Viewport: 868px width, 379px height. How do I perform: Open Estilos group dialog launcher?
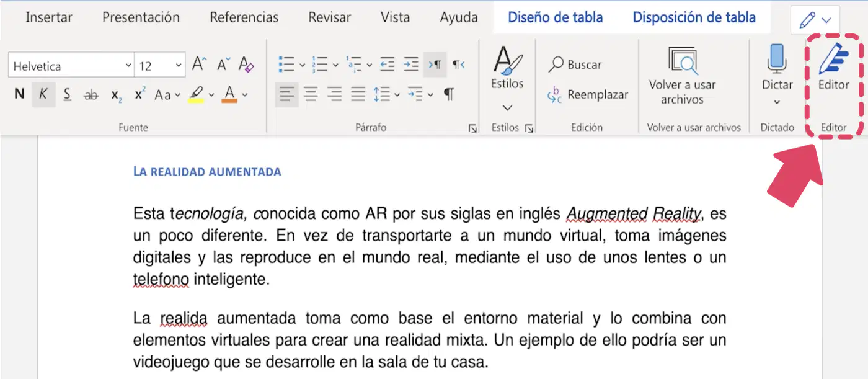click(x=529, y=128)
